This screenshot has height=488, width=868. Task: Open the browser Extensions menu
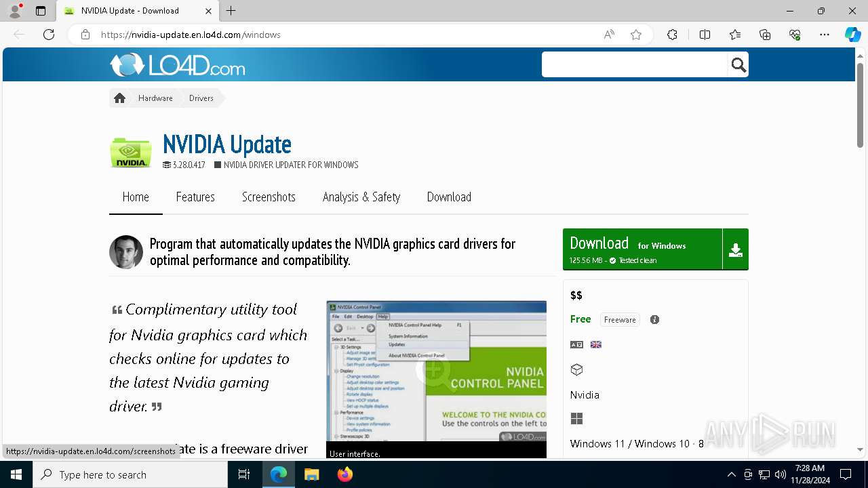[672, 35]
